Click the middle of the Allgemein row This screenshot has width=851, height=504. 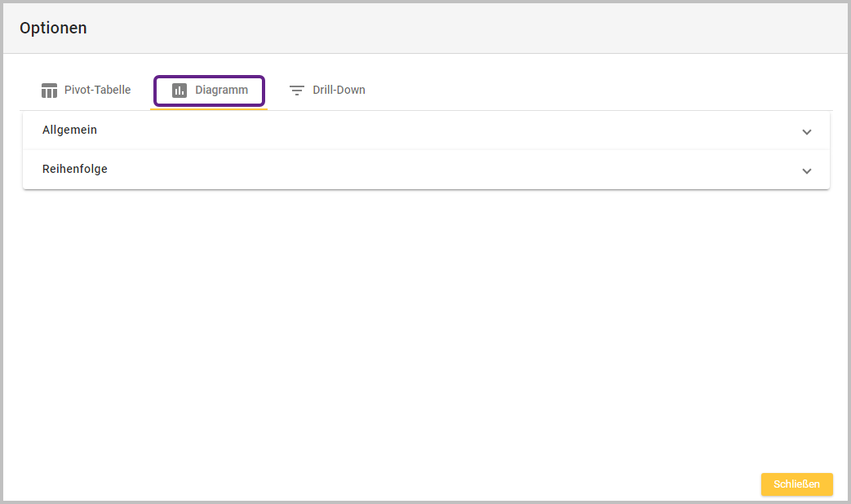click(x=425, y=130)
